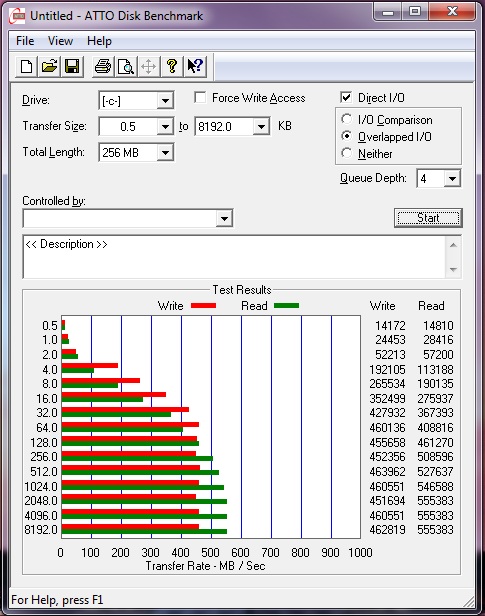Start the disk benchmark
485x616 pixels.
pos(428,218)
